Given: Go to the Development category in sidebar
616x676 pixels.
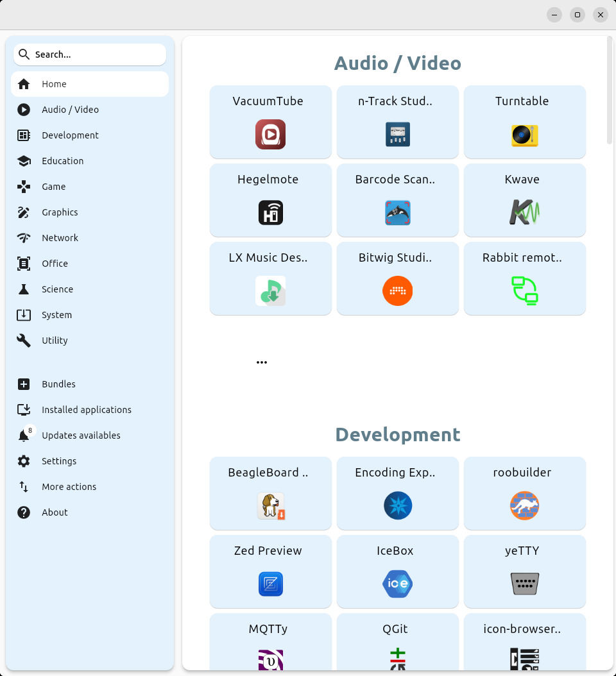Looking at the screenshot, I should click(70, 135).
